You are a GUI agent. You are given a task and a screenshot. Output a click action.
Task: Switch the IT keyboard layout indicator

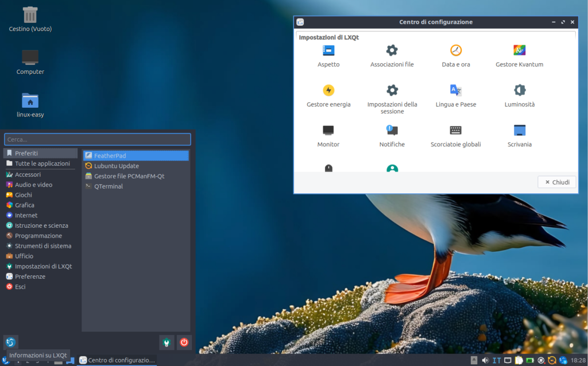[496, 360]
